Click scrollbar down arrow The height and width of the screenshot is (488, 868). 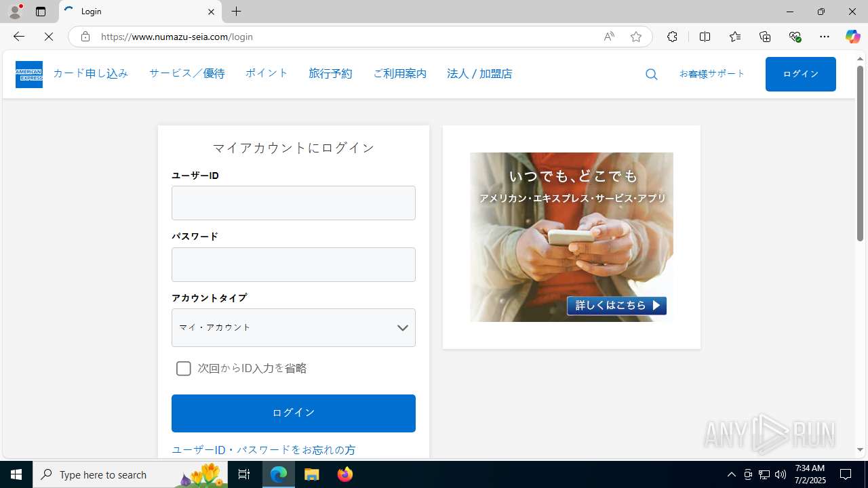(x=860, y=450)
